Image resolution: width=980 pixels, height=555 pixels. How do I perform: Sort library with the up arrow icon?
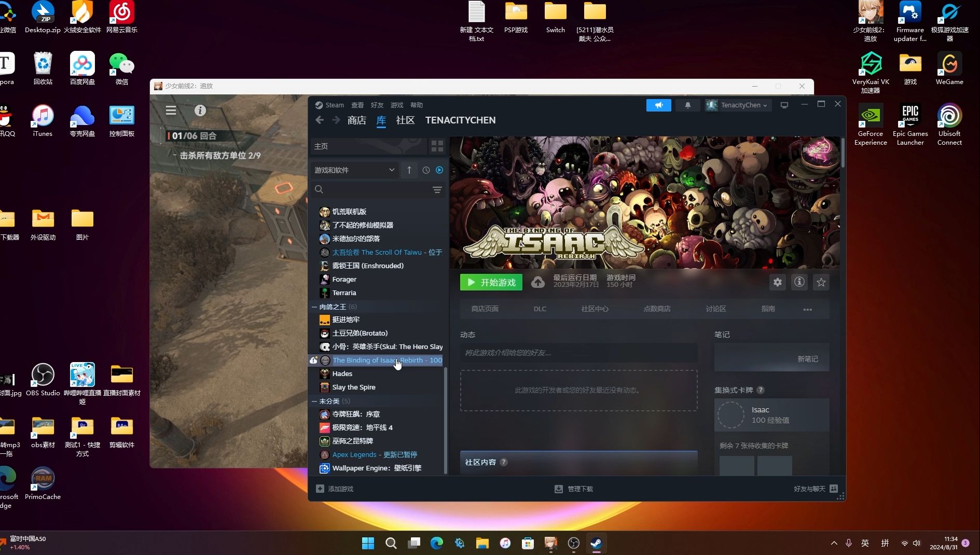click(x=409, y=170)
